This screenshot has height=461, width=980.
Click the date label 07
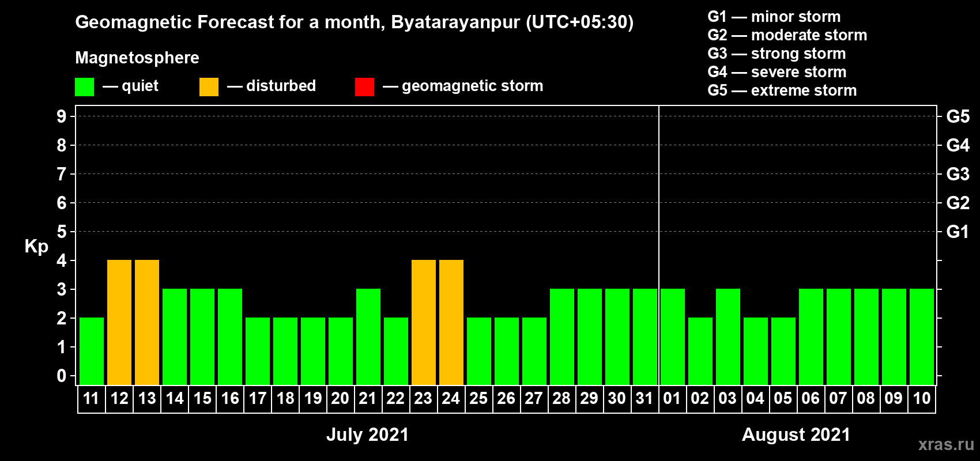tap(838, 398)
